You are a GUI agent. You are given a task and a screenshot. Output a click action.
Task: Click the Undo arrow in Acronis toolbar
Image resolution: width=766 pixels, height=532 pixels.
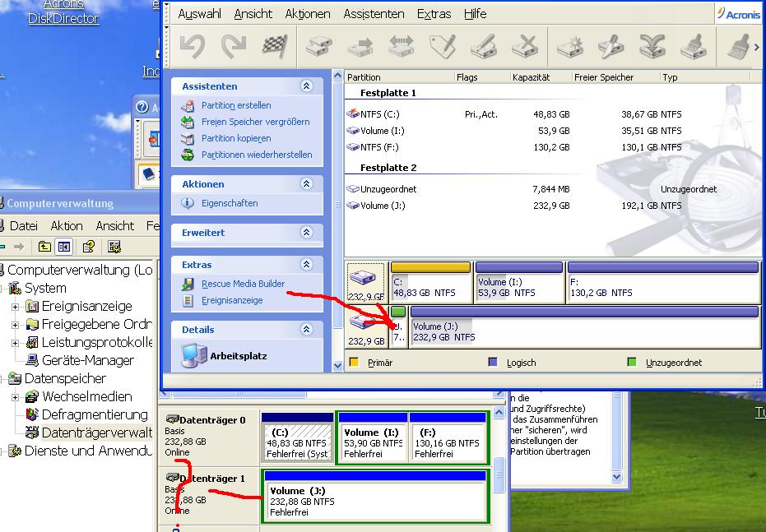[x=192, y=46]
